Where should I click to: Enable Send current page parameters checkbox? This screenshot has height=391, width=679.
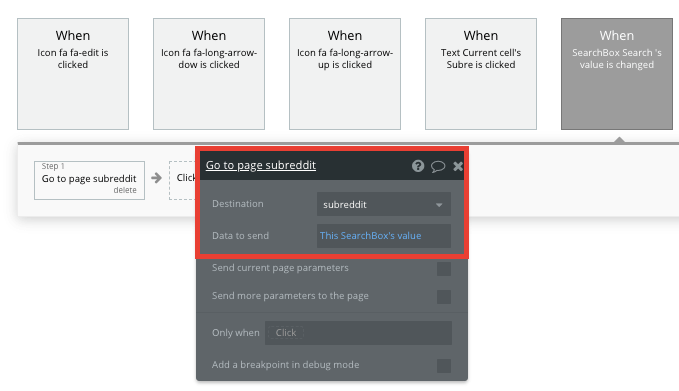tap(444, 269)
